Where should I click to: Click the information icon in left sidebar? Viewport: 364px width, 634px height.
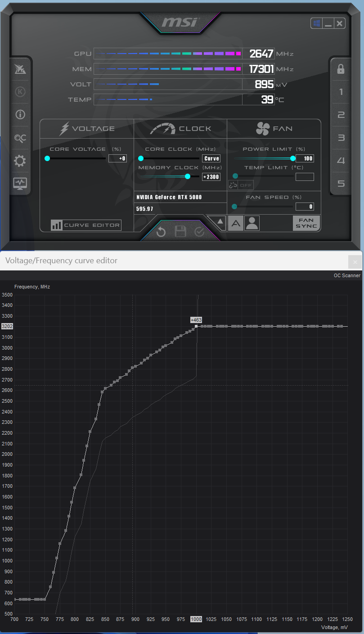click(x=20, y=114)
